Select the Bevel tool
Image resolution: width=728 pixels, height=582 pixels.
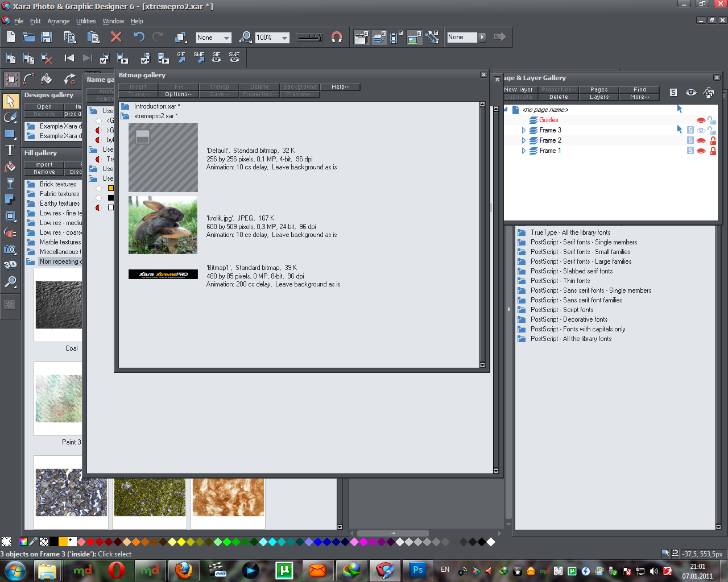[x=10, y=216]
